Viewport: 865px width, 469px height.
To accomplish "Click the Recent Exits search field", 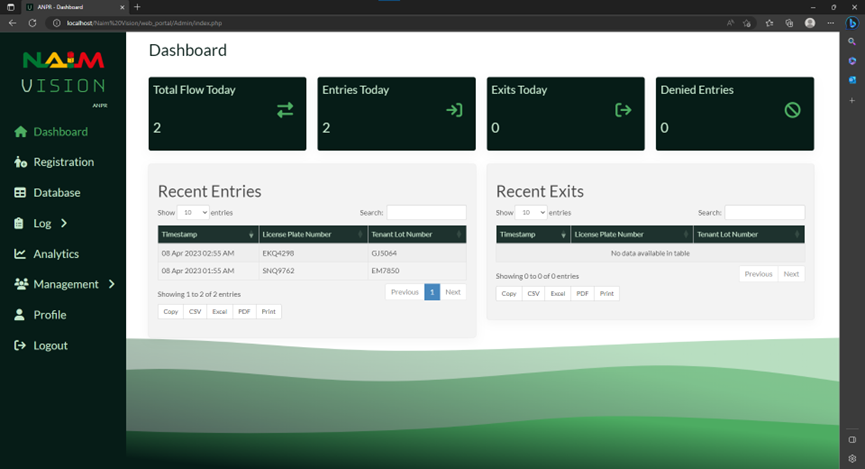I will [x=765, y=212].
